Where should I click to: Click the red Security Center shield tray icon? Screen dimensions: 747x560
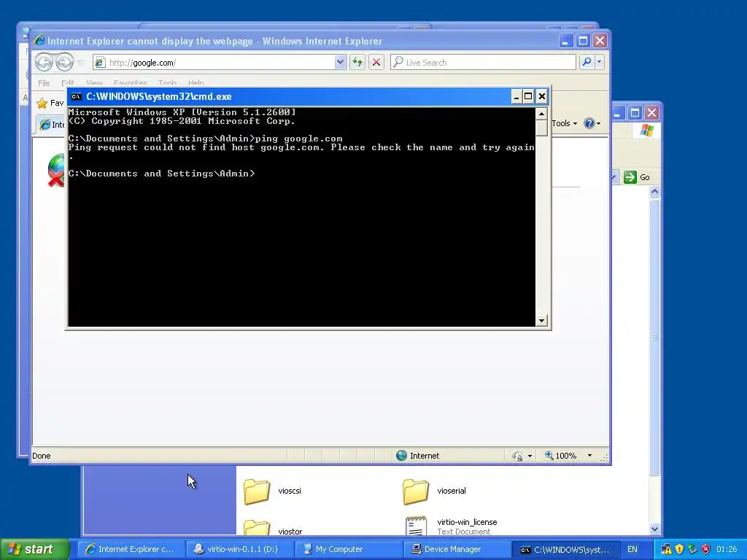(705, 549)
